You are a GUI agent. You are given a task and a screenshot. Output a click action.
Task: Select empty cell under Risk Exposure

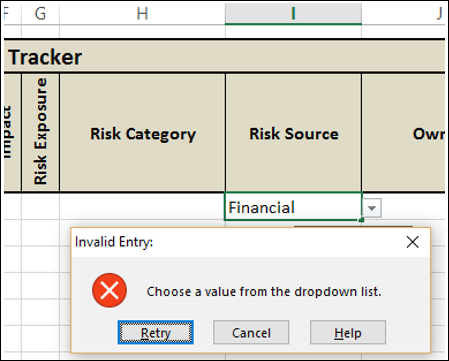click(40, 206)
